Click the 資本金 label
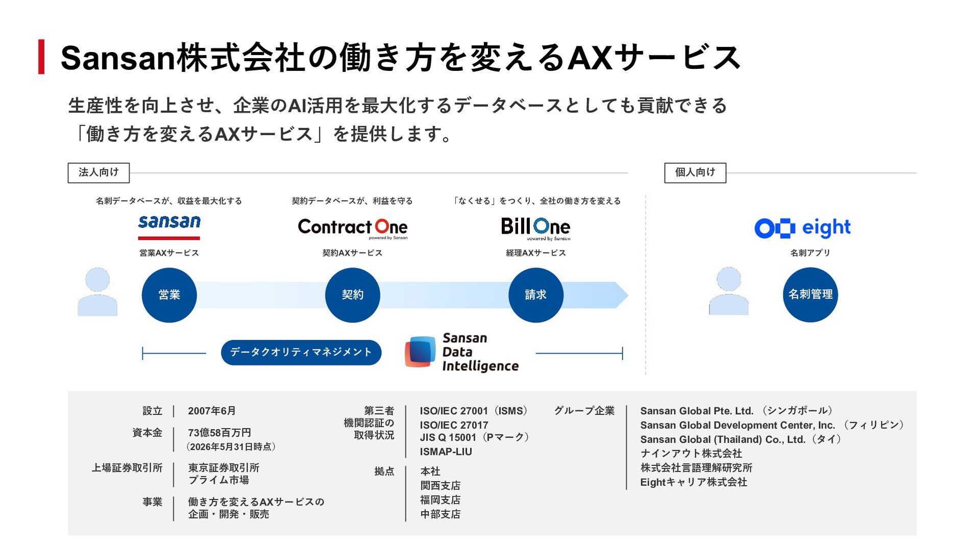This screenshot has height=552, width=980. coord(147,433)
